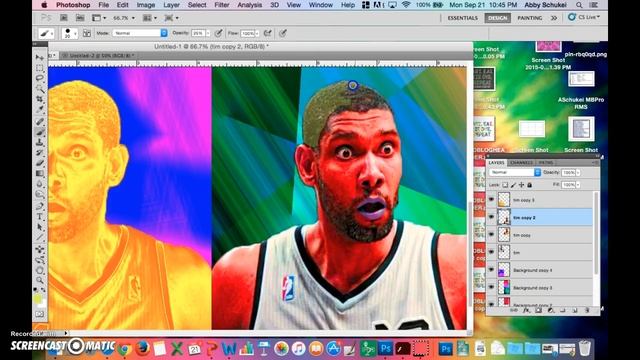Open the Filter menu
The height and width of the screenshot is (360, 640).
222,5
